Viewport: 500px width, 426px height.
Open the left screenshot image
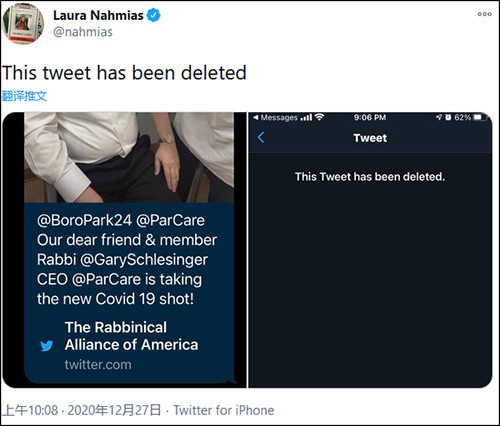click(124, 250)
